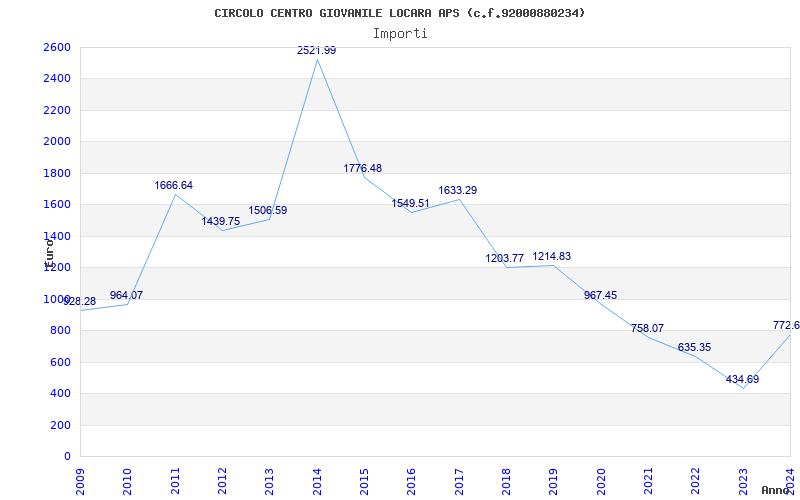
Task: Select the y-axis value 200
Action: click(x=58, y=425)
